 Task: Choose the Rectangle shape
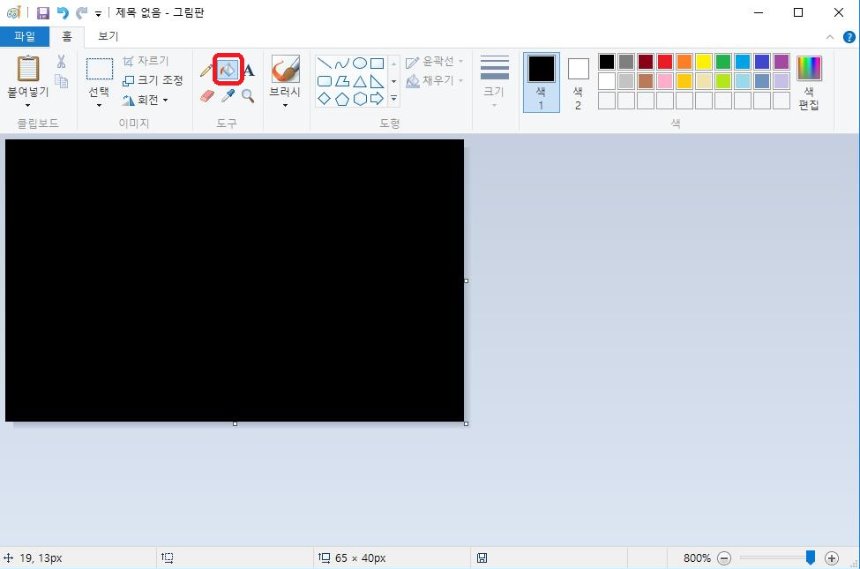coord(377,64)
